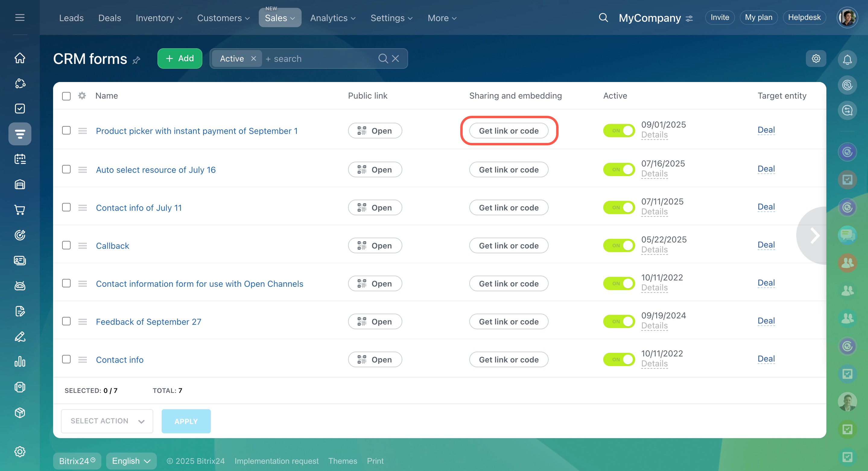Viewport: 868px width, 471px height.
Task: Open the notifications bell icon
Action: click(847, 60)
